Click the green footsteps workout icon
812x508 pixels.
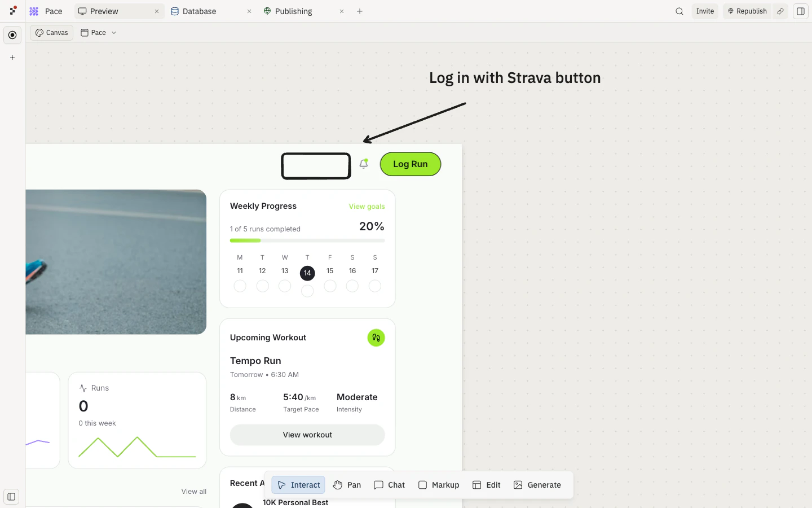click(x=376, y=338)
